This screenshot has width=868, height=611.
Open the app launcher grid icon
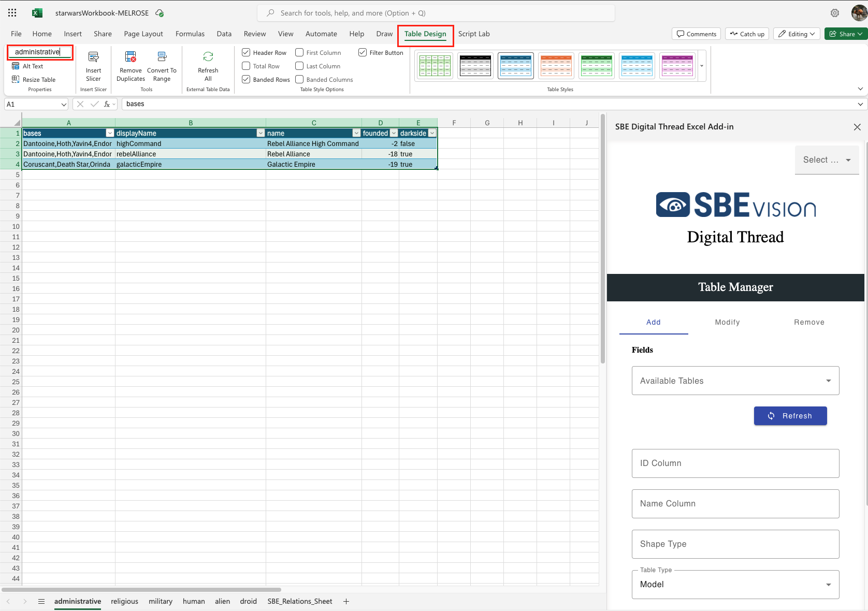[x=12, y=13]
